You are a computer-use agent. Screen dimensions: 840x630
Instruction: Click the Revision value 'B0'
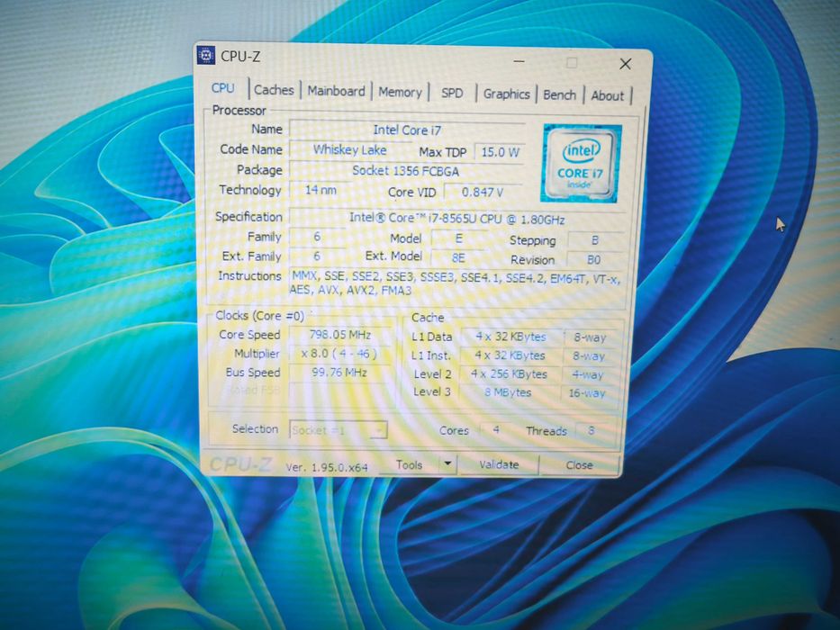click(x=593, y=260)
